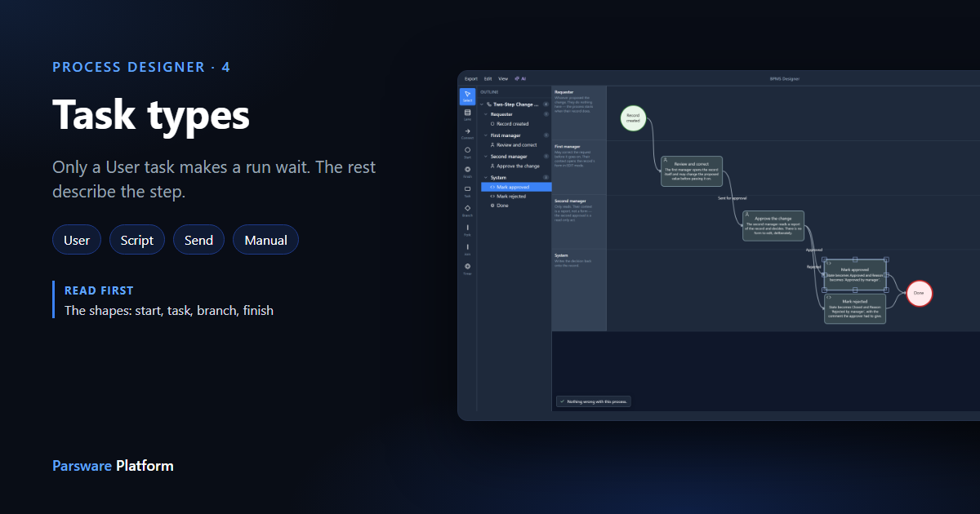
Task: Click the BPMS Designer window title
Action: click(784, 78)
